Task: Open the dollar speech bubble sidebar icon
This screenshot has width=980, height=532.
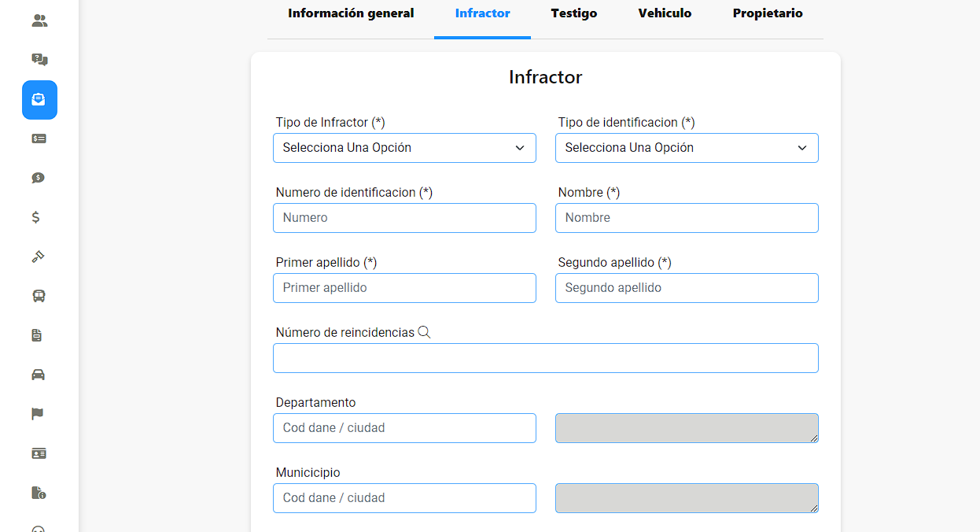Action: coord(39,178)
